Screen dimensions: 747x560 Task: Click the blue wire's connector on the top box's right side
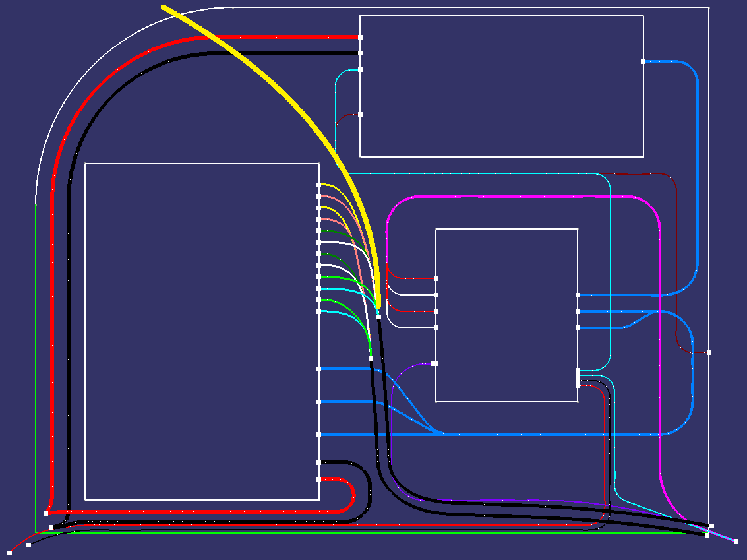pos(643,61)
